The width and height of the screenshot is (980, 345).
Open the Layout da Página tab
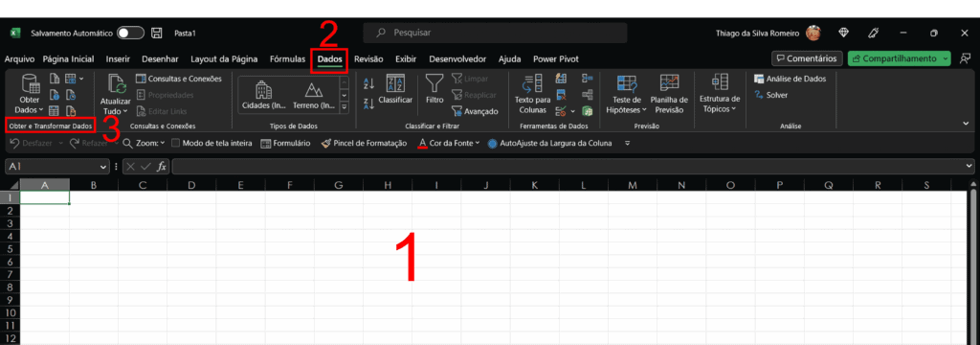pyautogui.click(x=224, y=58)
